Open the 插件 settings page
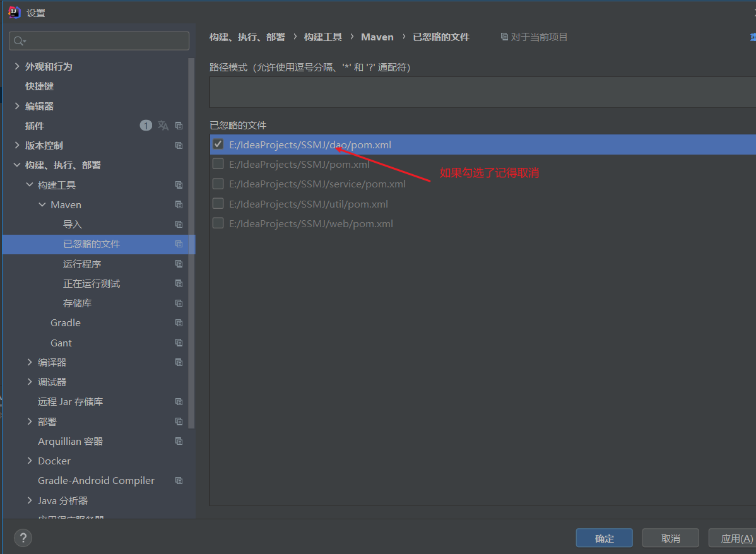756x554 pixels. point(35,126)
